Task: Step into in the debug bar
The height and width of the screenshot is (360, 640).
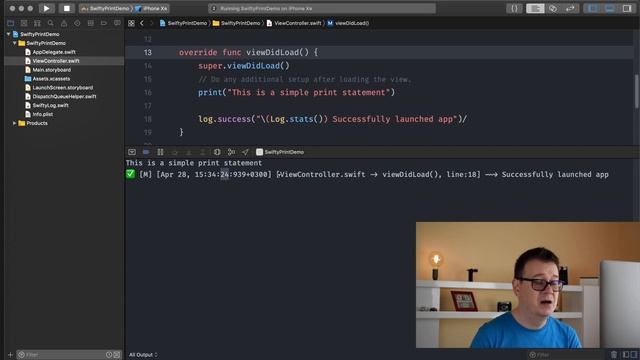Action: coord(188,152)
